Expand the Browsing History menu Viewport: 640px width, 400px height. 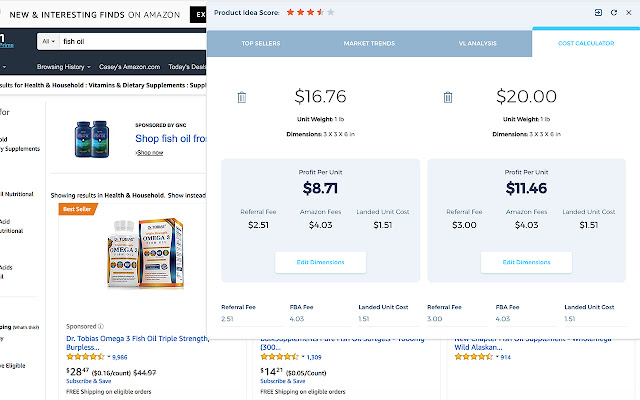(64, 66)
